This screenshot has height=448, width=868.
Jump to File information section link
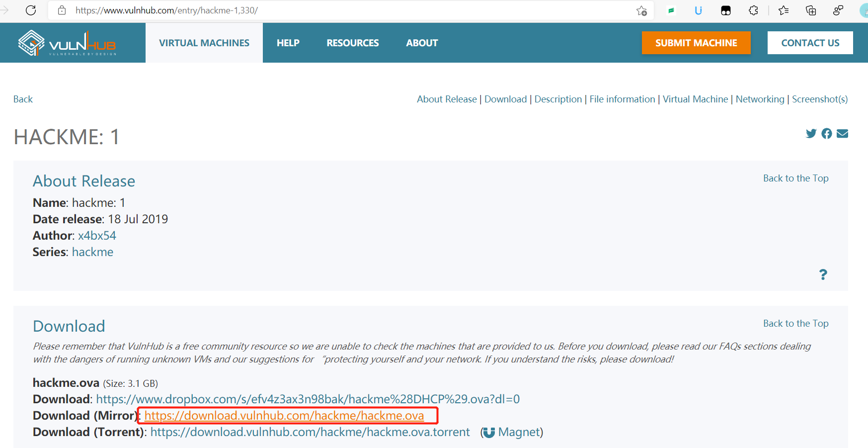pos(622,99)
